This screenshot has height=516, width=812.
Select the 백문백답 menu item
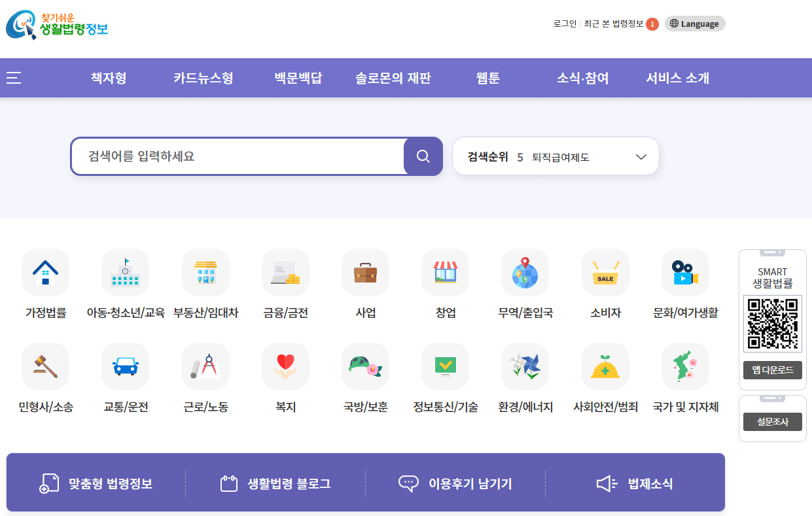pos(297,77)
